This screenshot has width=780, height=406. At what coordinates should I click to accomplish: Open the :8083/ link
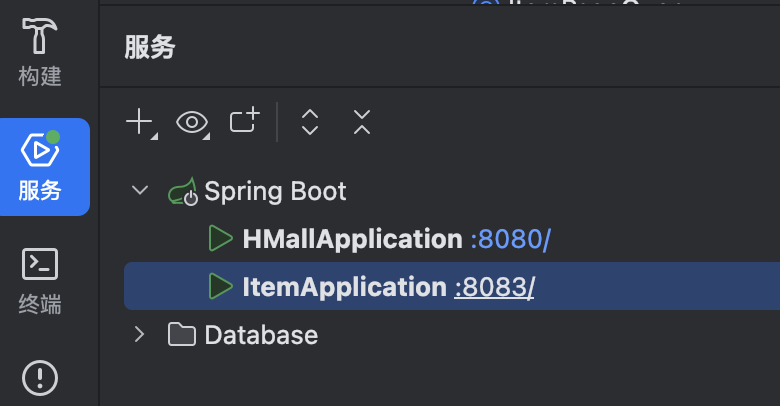point(494,287)
